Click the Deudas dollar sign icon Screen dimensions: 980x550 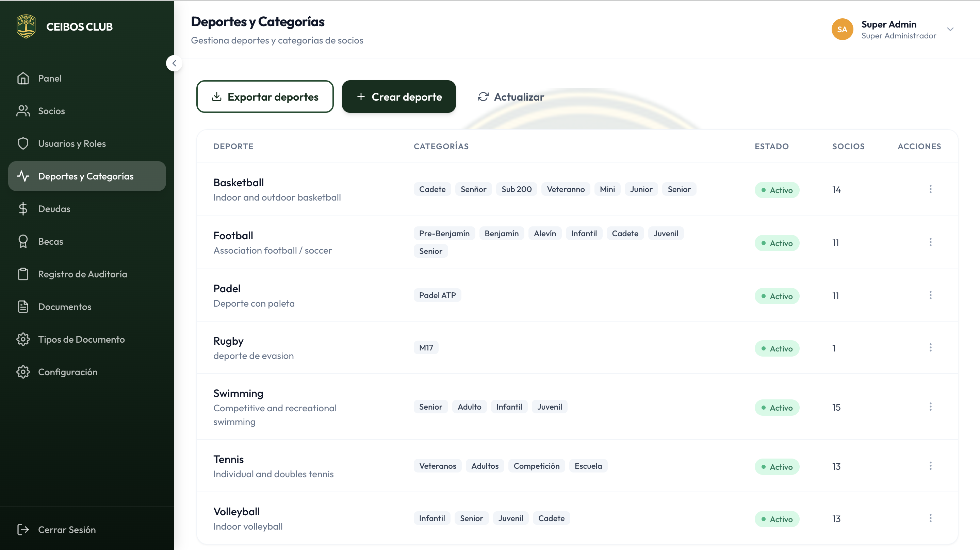click(23, 209)
